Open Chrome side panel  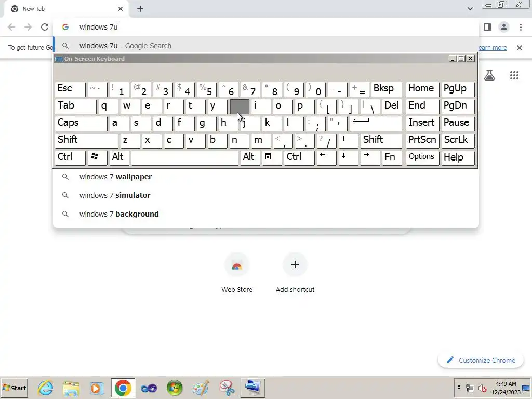pyautogui.click(x=487, y=27)
